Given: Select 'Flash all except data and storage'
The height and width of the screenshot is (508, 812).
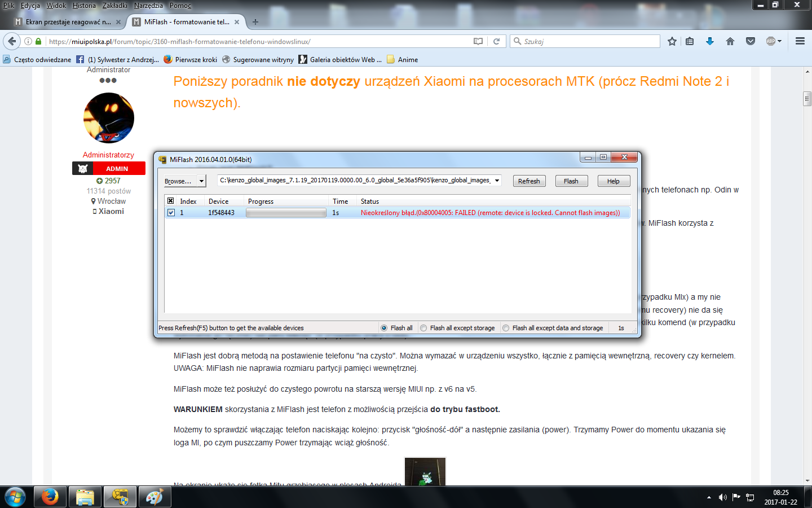Looking at the screenshot, I should [x=506, y=328].
